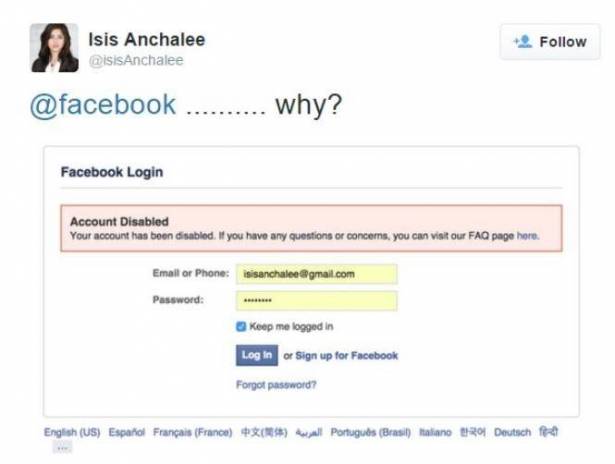Switch language to Deutsch
Viewport: 615px width, 464px height.
click(512, 432)
